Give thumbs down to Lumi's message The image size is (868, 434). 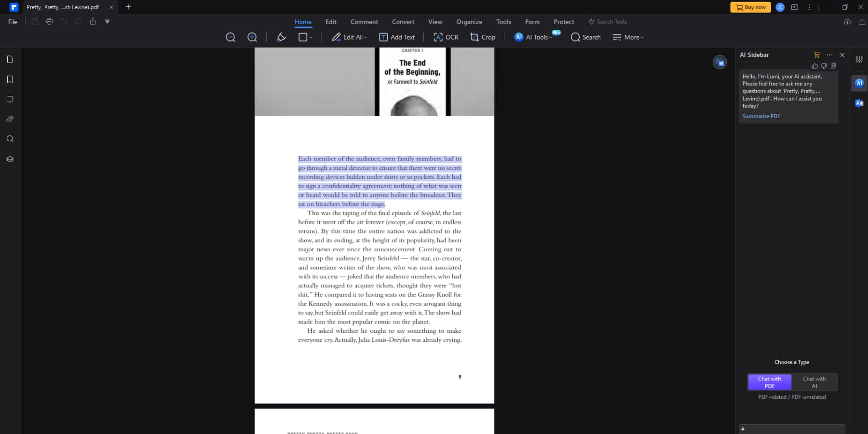point(824,66)
